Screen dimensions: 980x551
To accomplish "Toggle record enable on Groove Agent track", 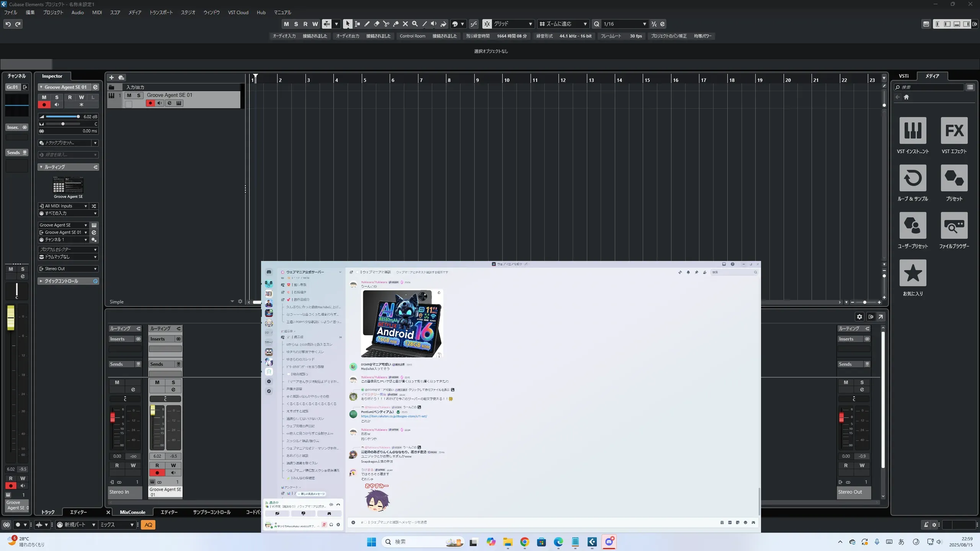I will [x=150, y=103].
